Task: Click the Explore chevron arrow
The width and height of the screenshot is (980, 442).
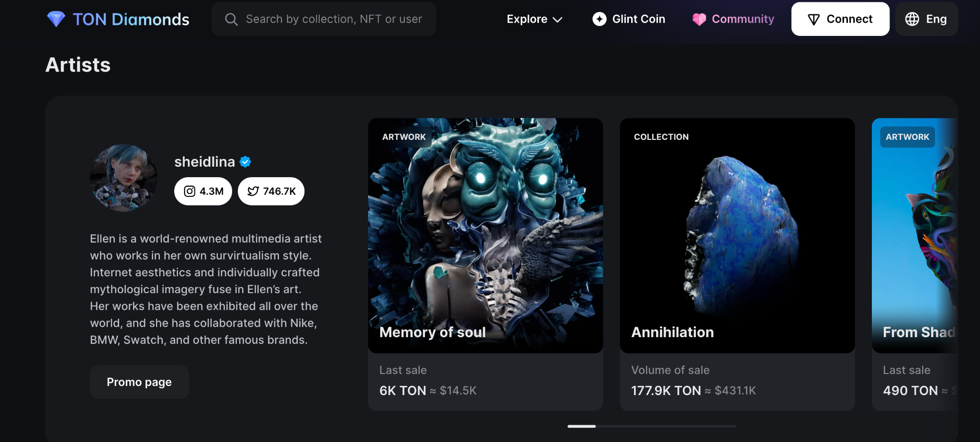Action: point(557,20)
